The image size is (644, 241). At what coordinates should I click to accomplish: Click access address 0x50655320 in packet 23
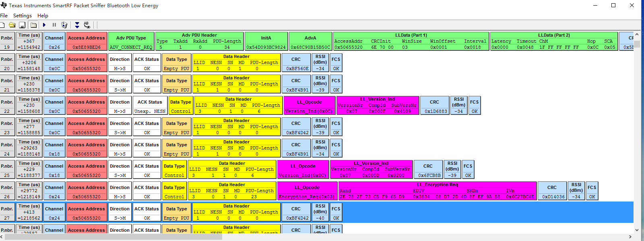point(87,133)
